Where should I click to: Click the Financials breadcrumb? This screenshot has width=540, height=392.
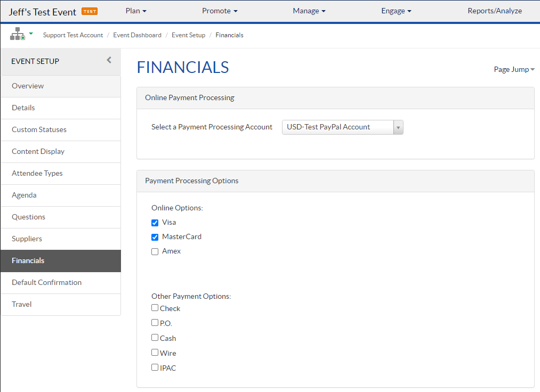(x=229, y=35)
